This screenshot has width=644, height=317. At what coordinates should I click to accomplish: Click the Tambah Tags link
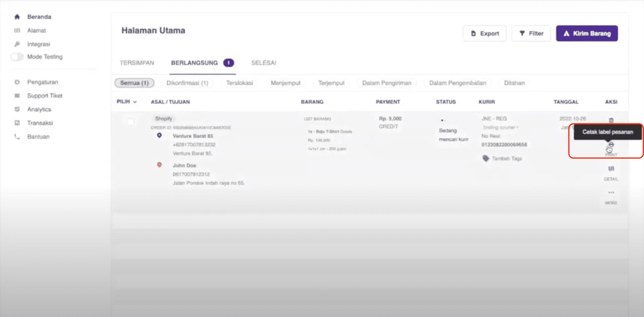click(x=507, y=158)
